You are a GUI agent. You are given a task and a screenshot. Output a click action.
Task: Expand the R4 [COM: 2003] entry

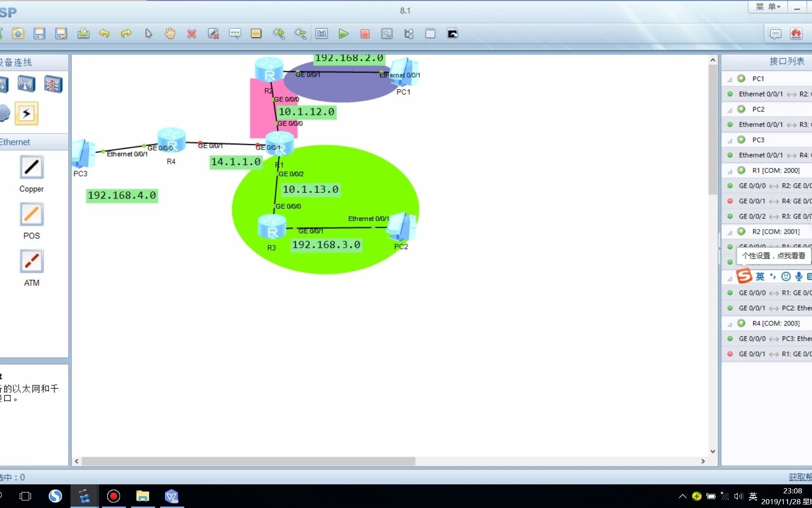coord(730,324)
